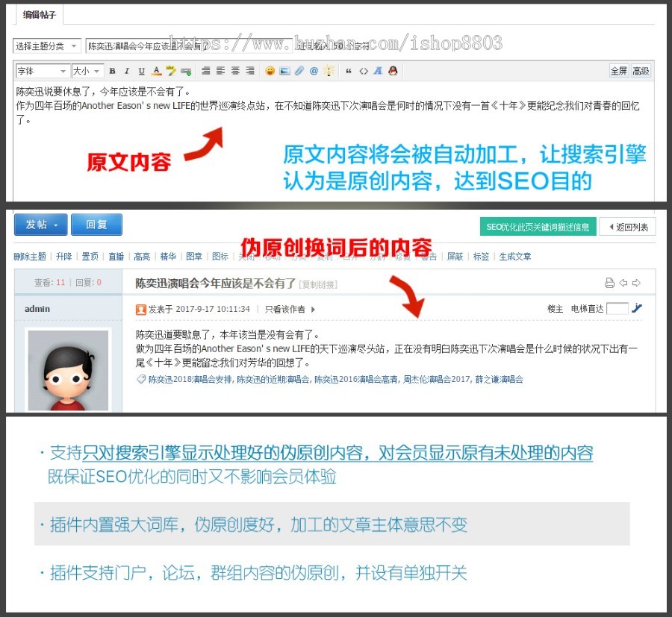Open tag 薛之谦演唱会
The image size is (672, 617).
point(499,379)
